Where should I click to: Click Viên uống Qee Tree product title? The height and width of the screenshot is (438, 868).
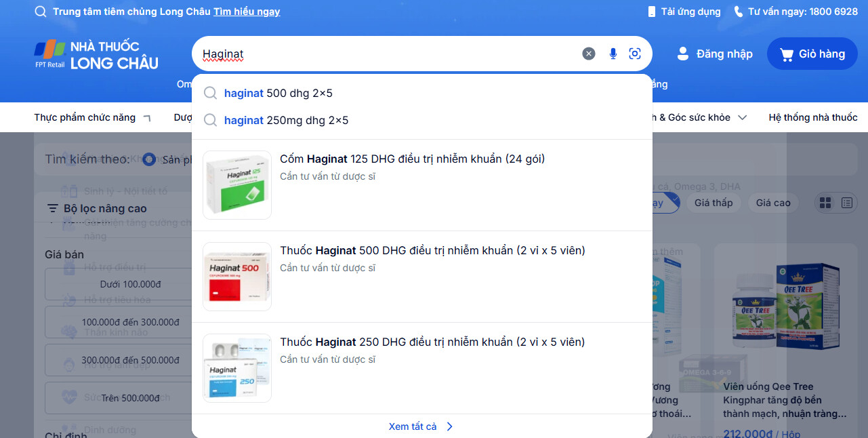(785, 400)
